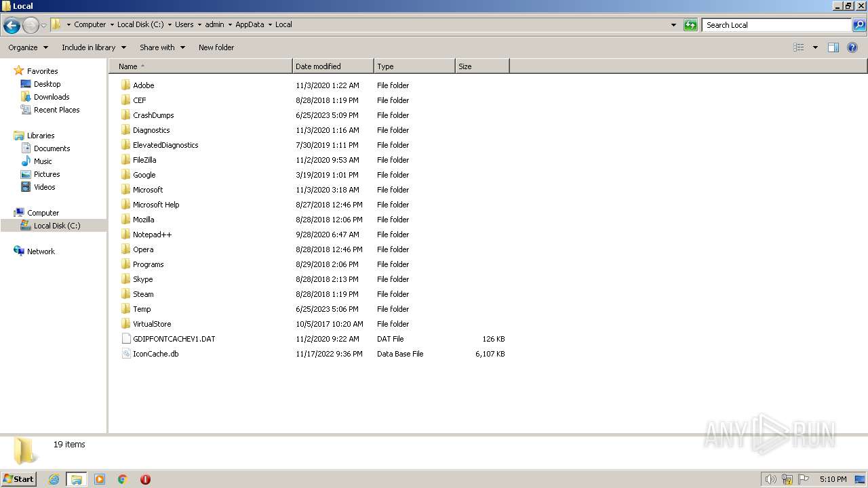Sort by the Size column header
This screenshot has height=488, width=868.
pos(482,66)
